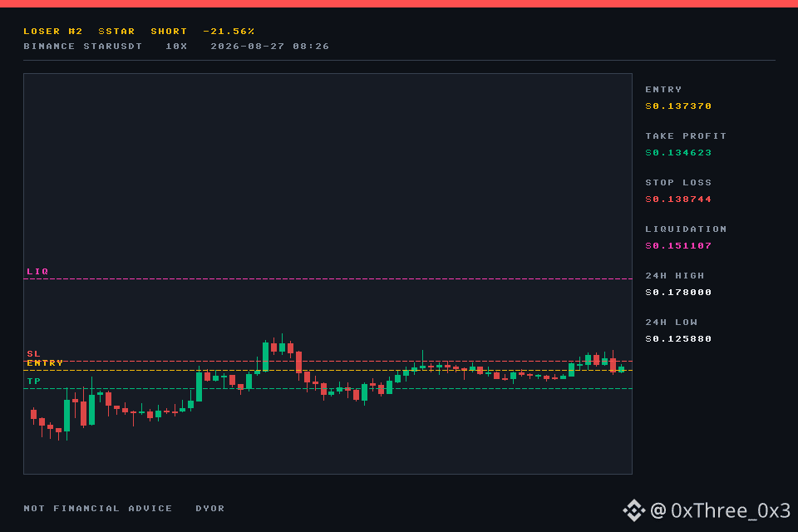The image size is (798, 532).
Task: Select the 24H low value $0.125880
Action: click(678, 339)
